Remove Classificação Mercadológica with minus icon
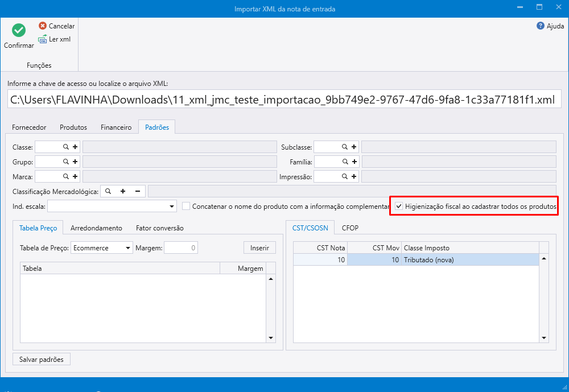 pyautogui.click(x=138, y=191)
